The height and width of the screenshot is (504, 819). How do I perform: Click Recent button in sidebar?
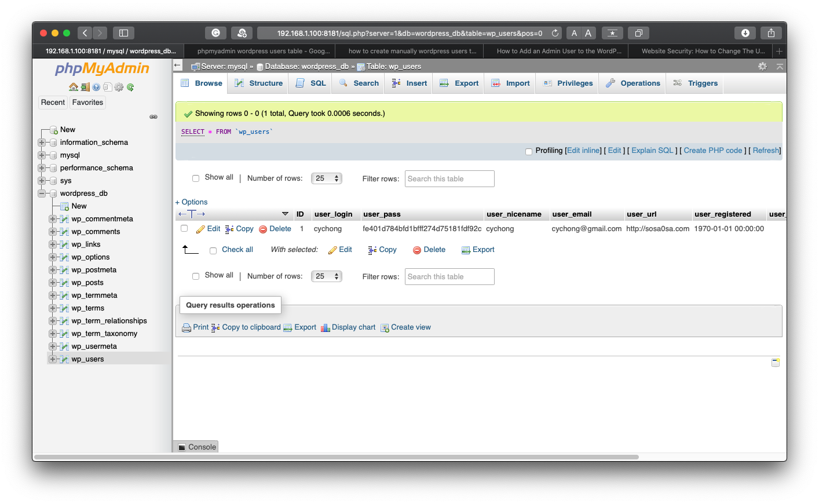[53, 103]
